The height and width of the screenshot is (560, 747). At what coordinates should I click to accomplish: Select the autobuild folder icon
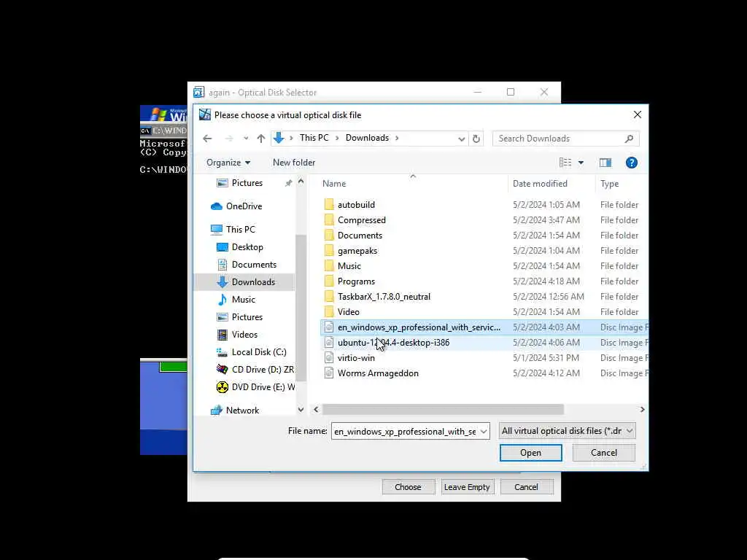point(329,205)
